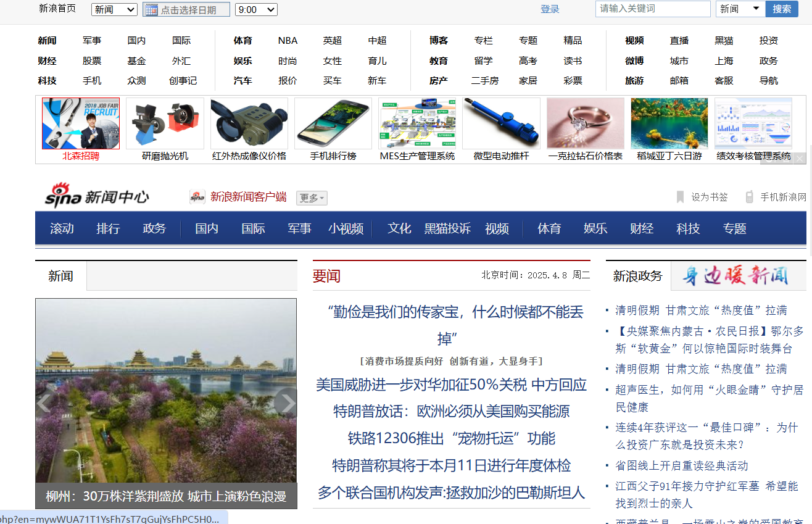Click the 身边暖新闻 banner
This screenshot has width=812, height=524.
click(x=735, y=276)
